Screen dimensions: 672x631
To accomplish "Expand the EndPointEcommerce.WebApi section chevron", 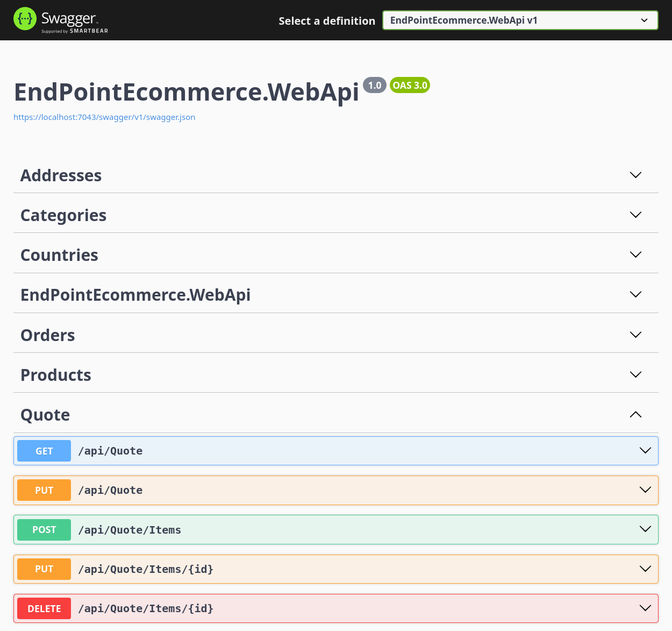I will (x=635, y=294).
